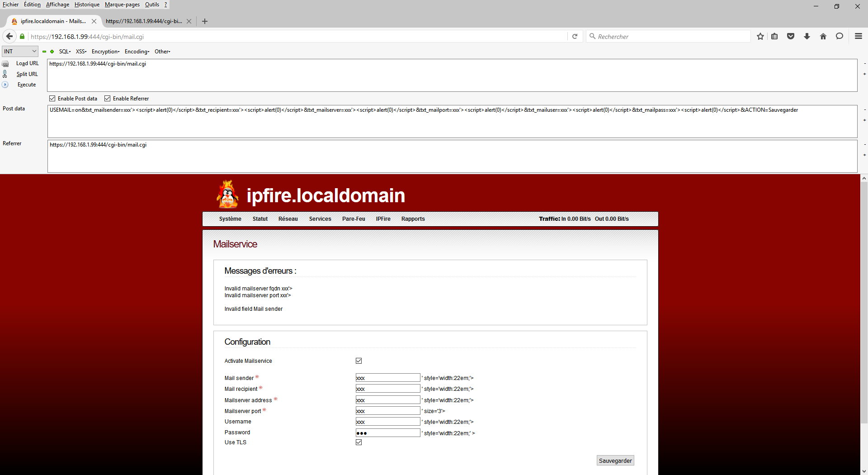Shrink the URL box with minus

coord(865,64)
